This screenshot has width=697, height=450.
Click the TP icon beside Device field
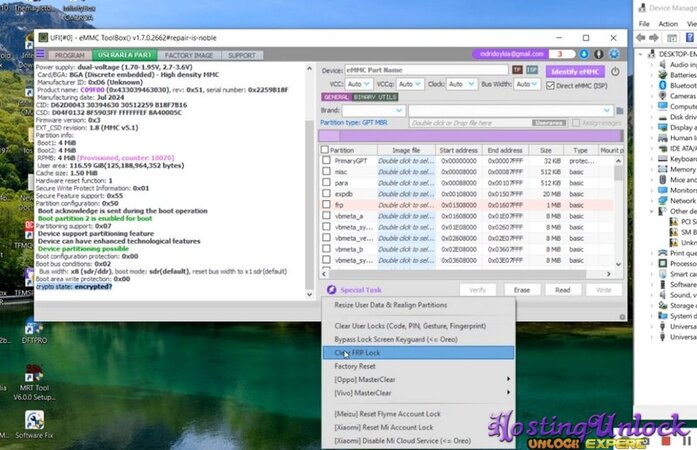point(517,71)
